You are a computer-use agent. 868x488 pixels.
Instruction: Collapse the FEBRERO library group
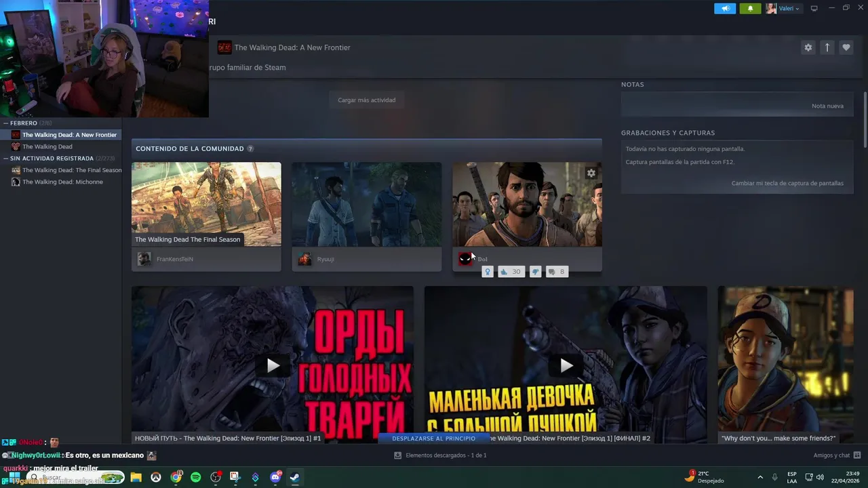[x=6, y=123]
